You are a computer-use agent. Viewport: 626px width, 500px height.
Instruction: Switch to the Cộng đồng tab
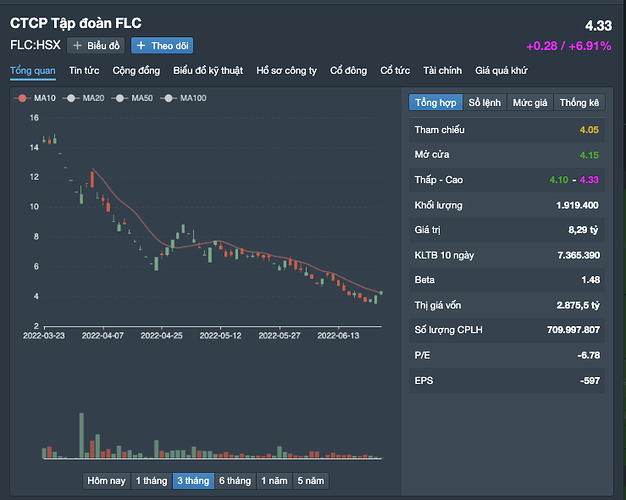click(136, 71)
